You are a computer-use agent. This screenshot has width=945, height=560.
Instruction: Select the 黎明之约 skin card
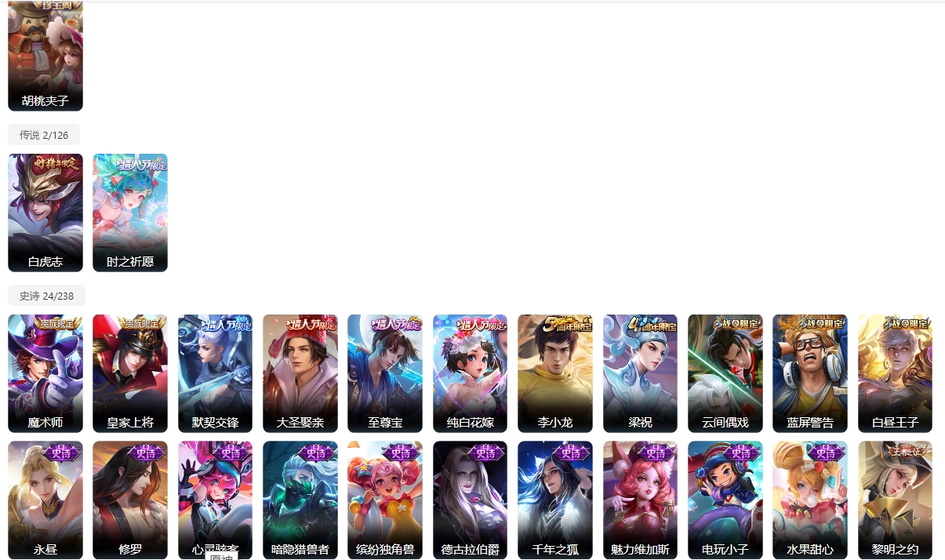896,500
